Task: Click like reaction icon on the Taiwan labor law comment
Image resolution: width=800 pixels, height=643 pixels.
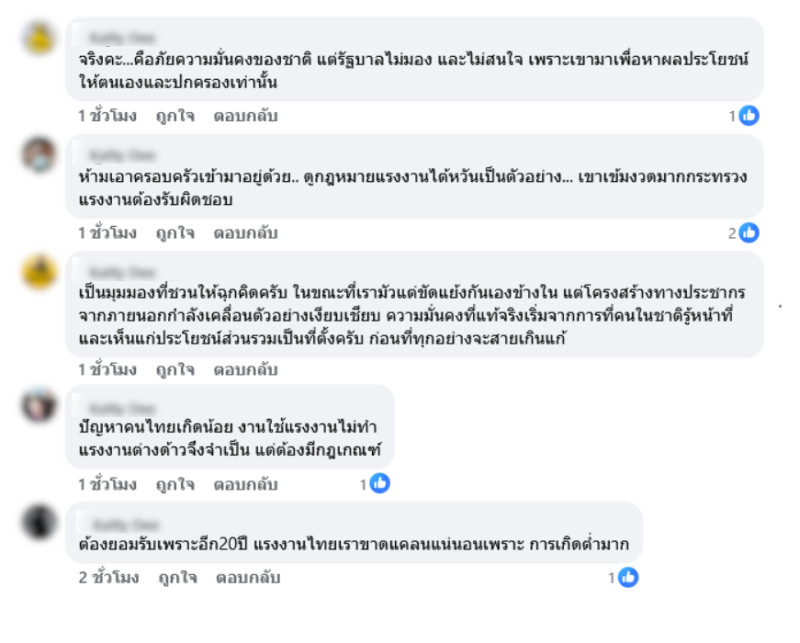Action: [x=749, y=233]
